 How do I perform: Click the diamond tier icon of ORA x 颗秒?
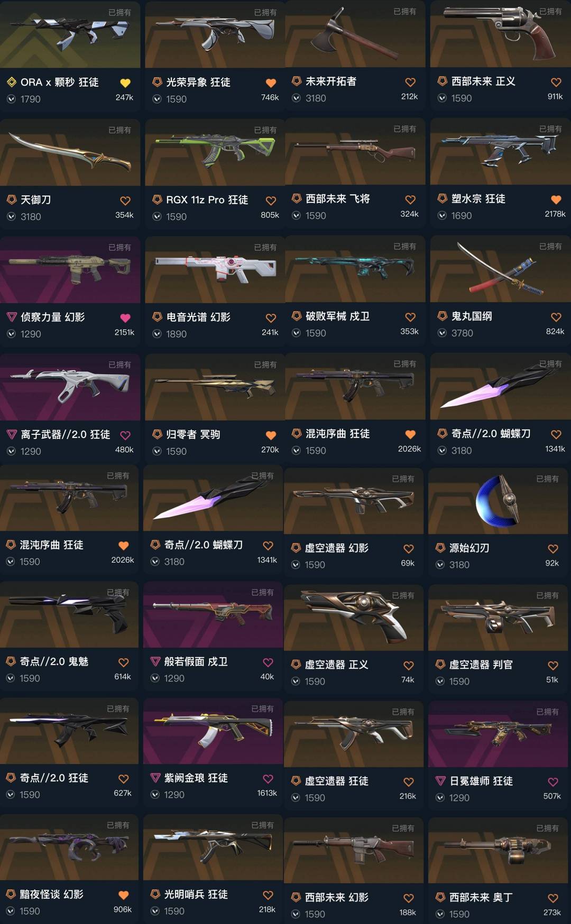pos(12,82)
